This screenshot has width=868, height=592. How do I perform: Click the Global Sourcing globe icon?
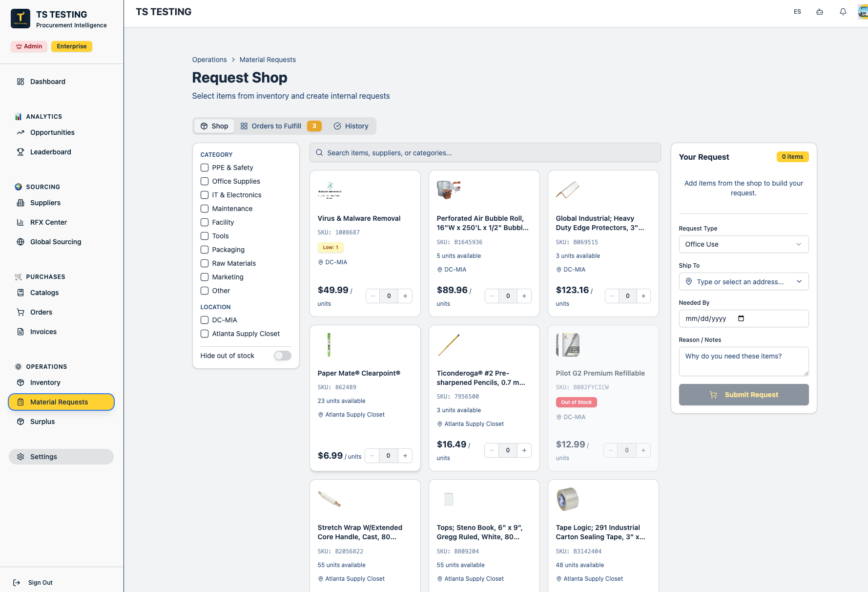pyautogui.click(x=21, y=242)
